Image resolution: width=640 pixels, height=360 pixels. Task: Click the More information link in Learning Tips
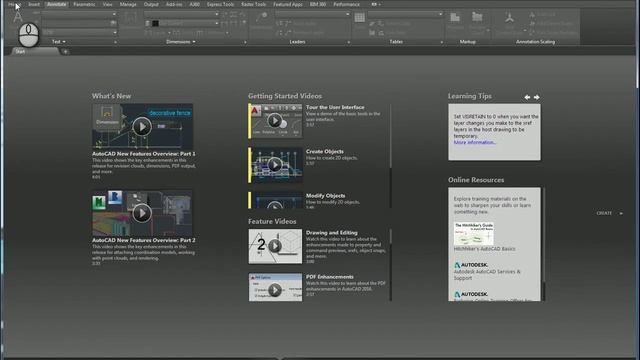474,142
